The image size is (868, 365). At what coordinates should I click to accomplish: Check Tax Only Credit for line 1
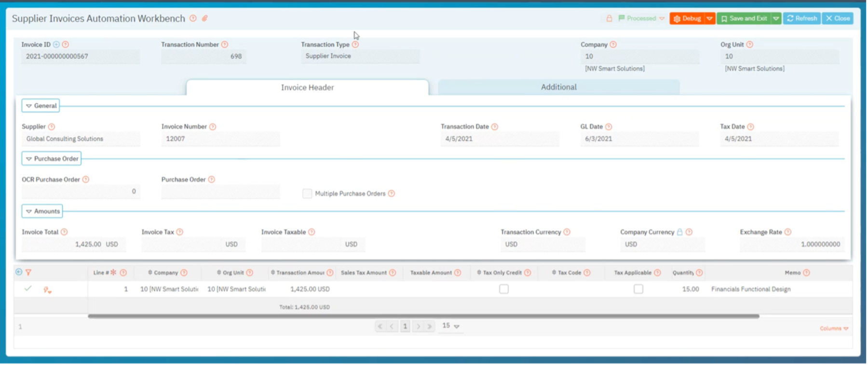point(504,289)
